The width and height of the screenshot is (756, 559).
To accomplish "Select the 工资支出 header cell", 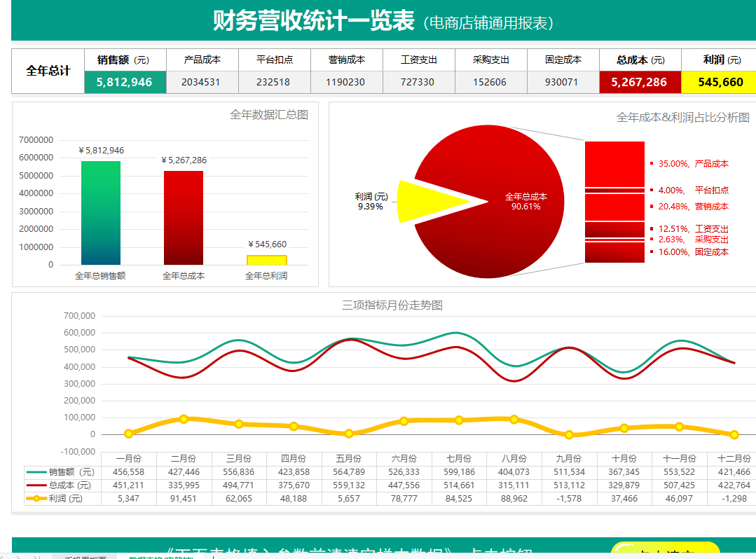I will pyautogui.click(x=418, y=60).
